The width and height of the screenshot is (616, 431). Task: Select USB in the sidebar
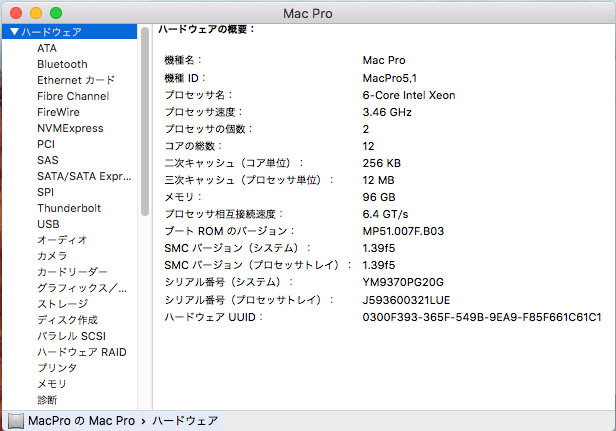(48, 224)
